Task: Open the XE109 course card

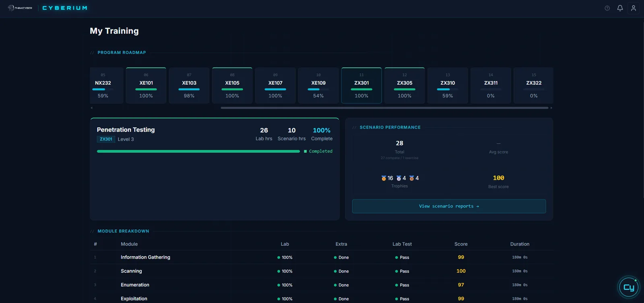Action: click(x=318, y=85)
